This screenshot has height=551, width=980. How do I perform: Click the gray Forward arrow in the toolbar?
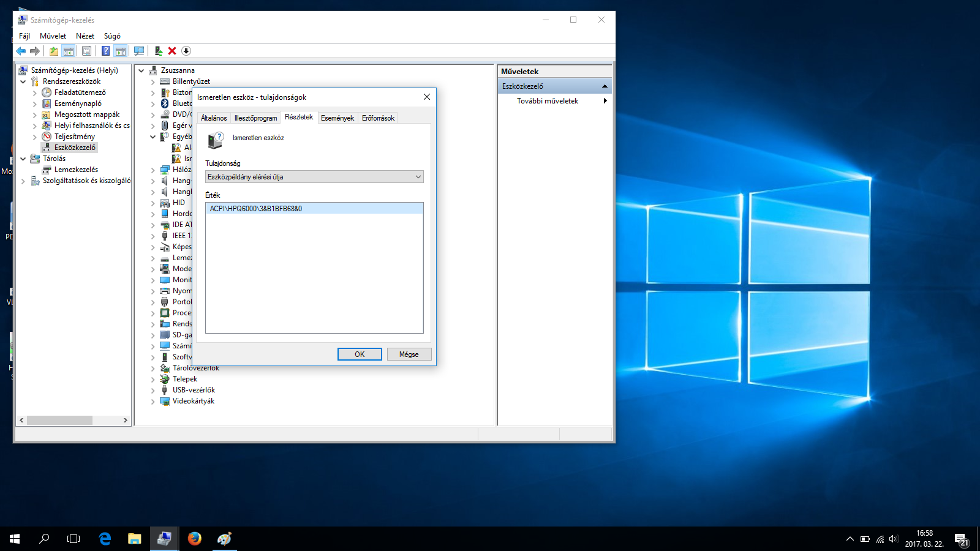35,51
